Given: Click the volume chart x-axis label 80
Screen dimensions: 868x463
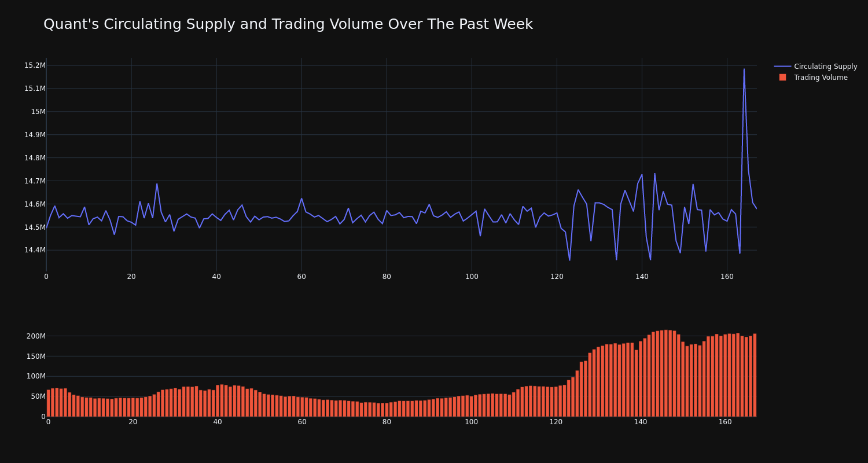Looking at the screenshot, I should 387,422.
